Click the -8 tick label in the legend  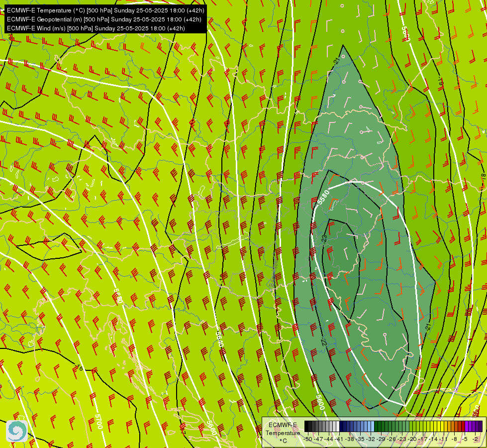click(454, 439)
